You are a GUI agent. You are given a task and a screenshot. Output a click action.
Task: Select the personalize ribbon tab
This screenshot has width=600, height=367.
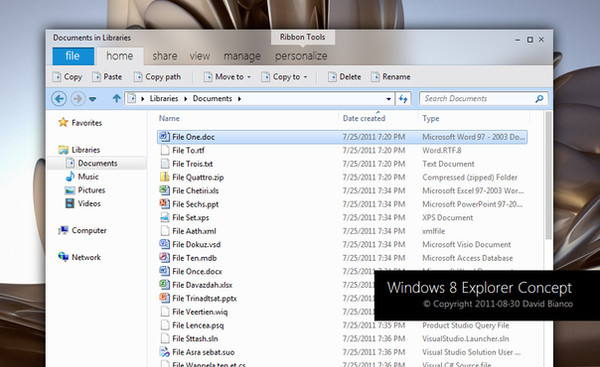pyautogui.click(x=301, y=56)
